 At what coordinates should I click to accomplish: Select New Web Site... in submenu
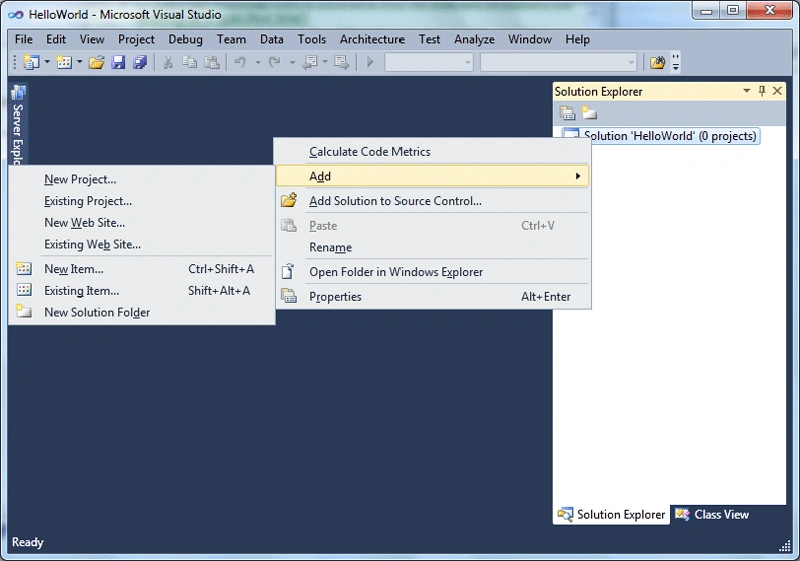pos(142,223)
